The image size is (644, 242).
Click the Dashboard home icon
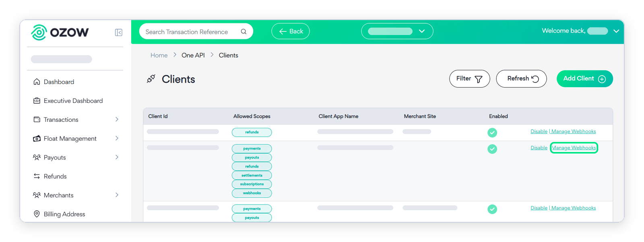(37, 82)
